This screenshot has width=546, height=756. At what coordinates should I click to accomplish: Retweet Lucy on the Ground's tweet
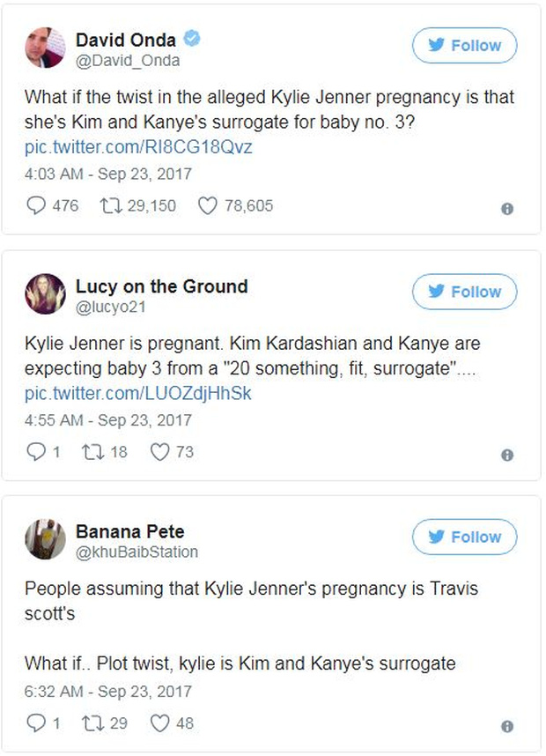[x=95, y=453]
